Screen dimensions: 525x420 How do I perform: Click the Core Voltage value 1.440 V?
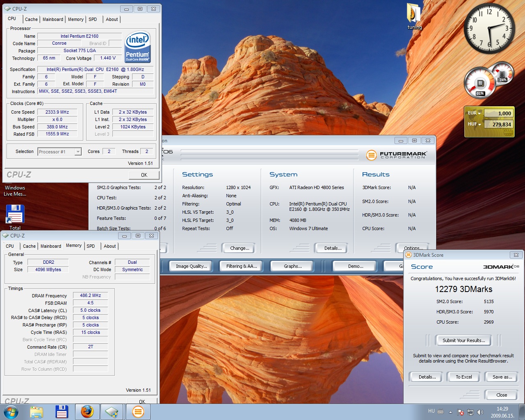click(108, 58)
